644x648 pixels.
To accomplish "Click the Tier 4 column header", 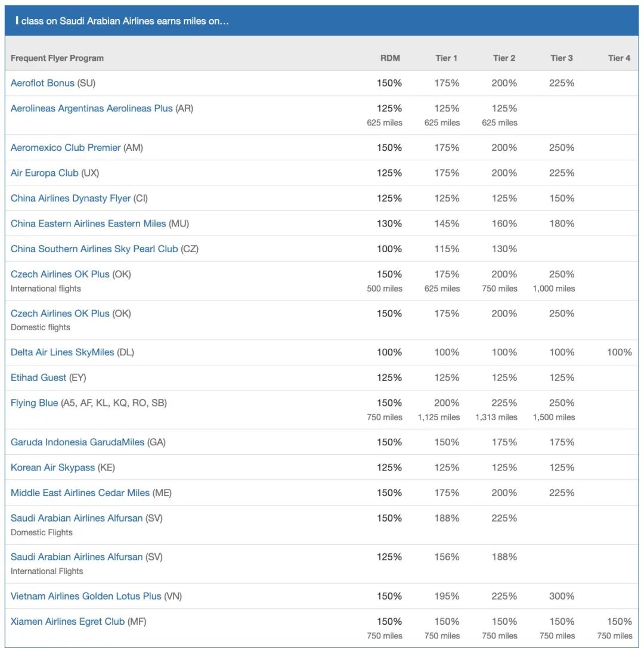I will [x=619, y=58].
